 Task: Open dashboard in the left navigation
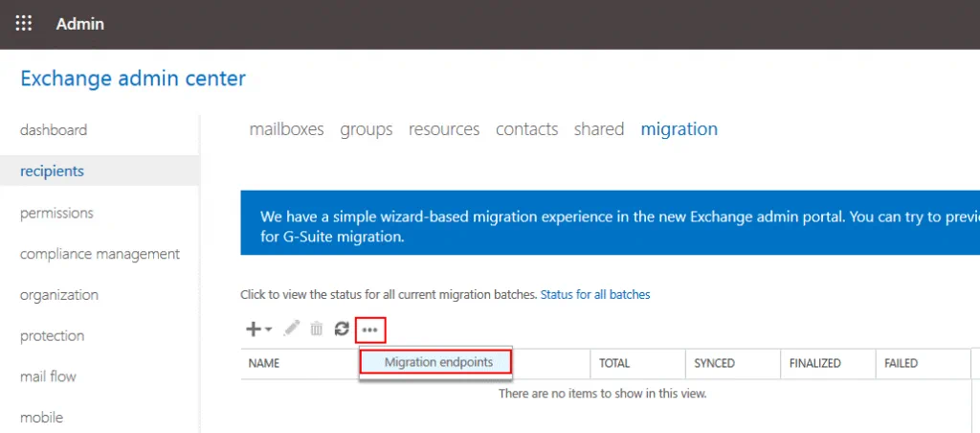[54, 130]
